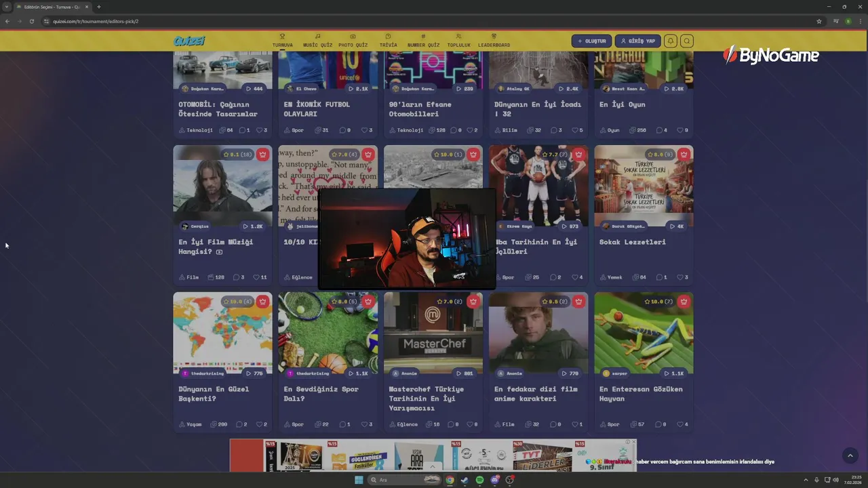
Task: Open Windows Start menu
Action: tap(359, 480)
